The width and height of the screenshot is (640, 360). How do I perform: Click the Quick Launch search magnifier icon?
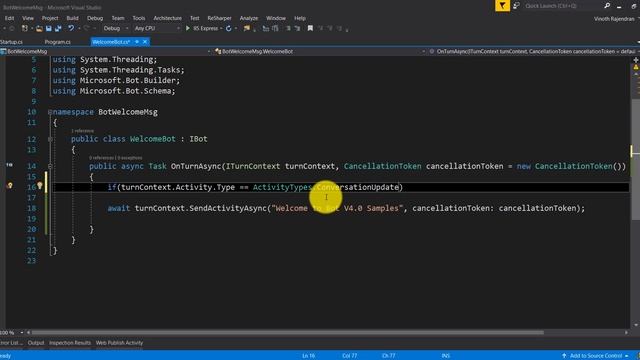click(x=607, y=6)
